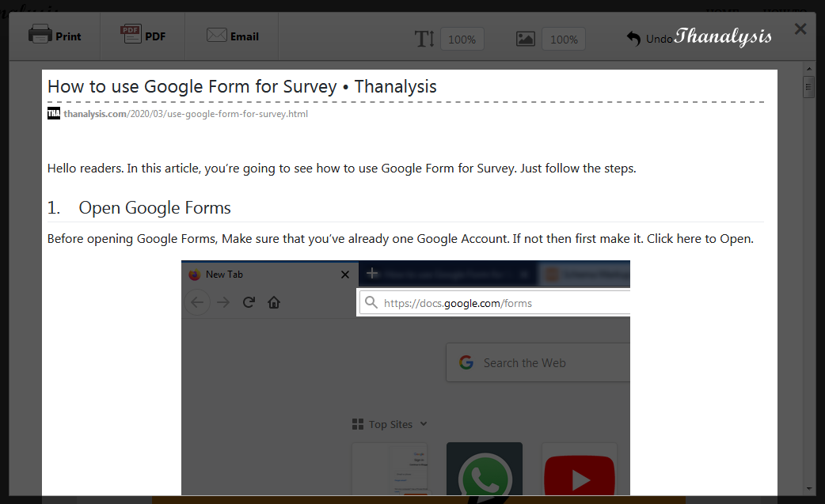Click the image size icon
The image size is (825, 504).
point(525,39)
